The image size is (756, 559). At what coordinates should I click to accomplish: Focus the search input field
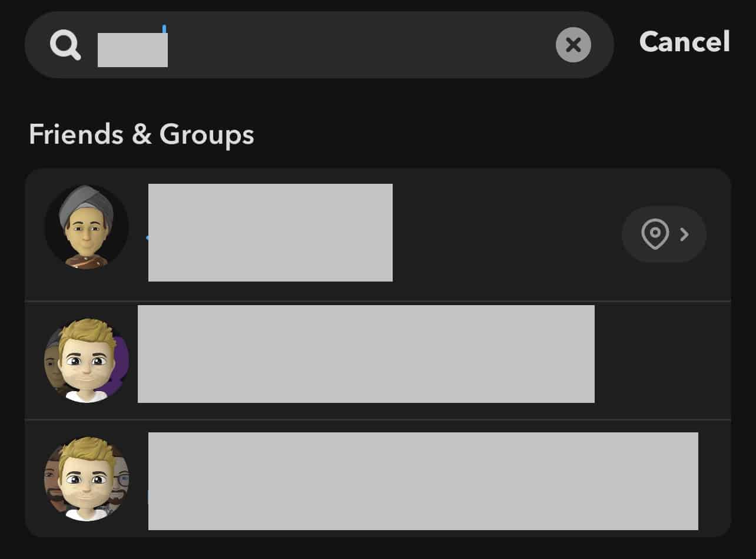coord(319,45)
